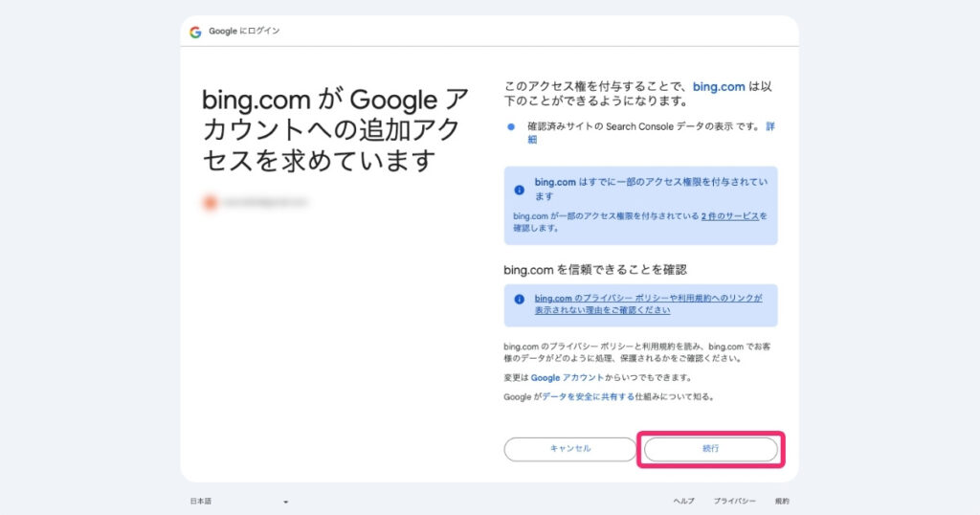This screenshot has width=980, height=515.
Task: Click info icon in the privacy policy box
Action: (519, 300)
